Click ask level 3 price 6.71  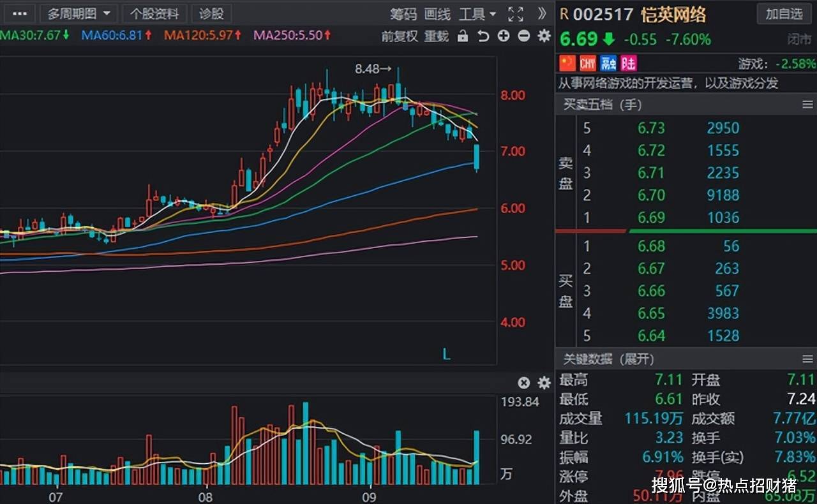[651, 173]
